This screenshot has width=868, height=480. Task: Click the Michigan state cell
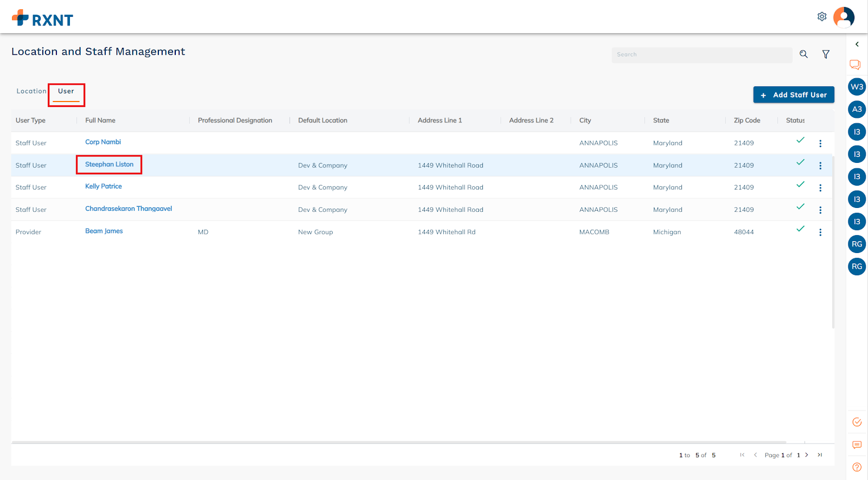pos(667,232)
